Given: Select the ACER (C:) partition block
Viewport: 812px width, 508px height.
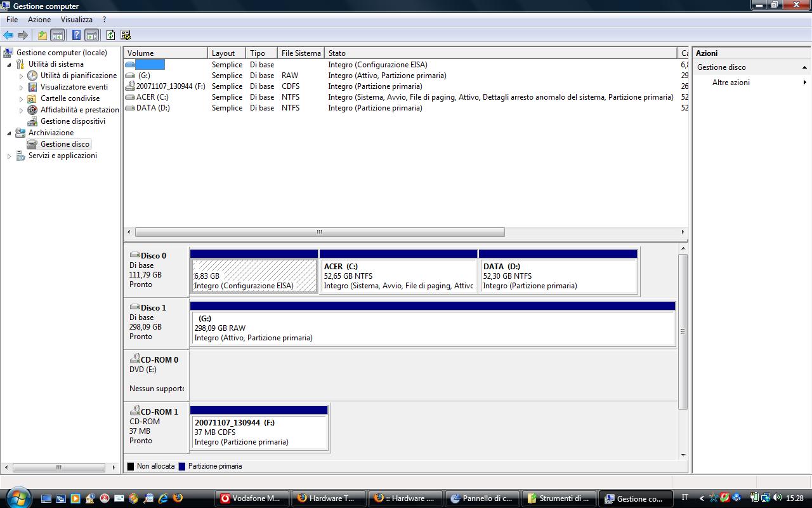Looking at the screenshot, I should click(x=398, y=272).
